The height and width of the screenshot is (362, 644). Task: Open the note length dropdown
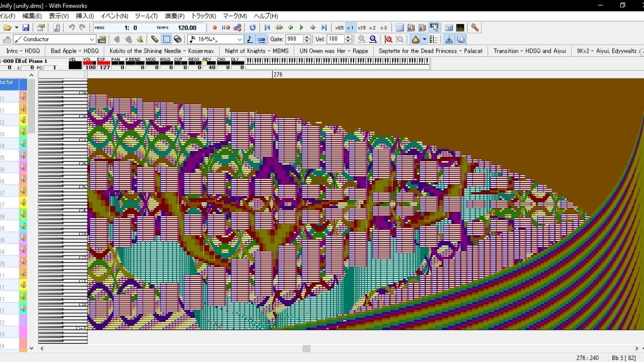click(x=239, y=39)
